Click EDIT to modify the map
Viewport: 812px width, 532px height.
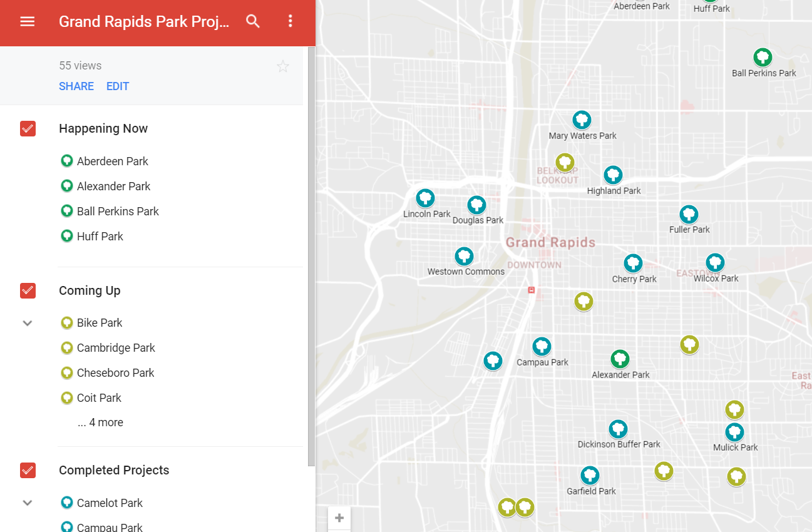(x=118, y=86)
